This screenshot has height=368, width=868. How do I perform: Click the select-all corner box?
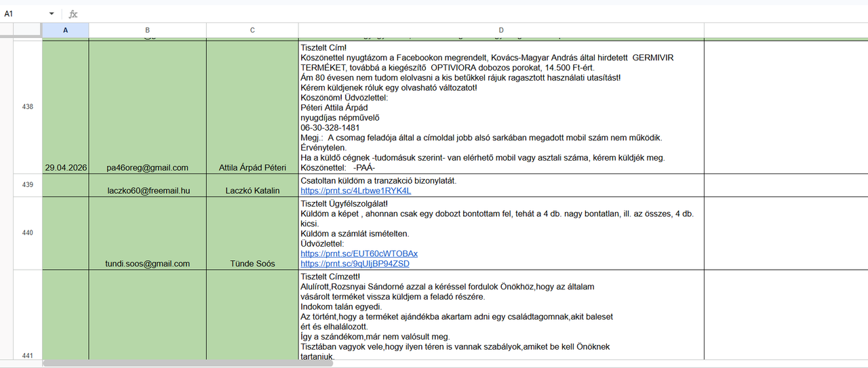tap(28, 30)
